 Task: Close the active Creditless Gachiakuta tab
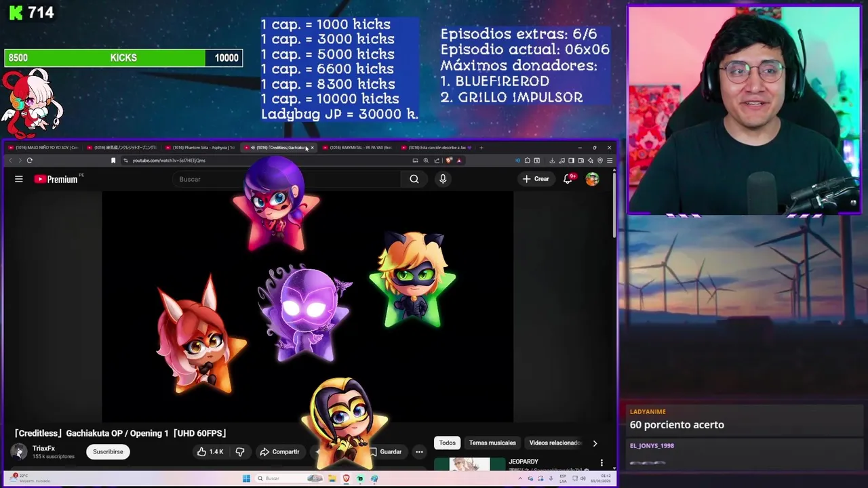pyautogui.click(x=312, y=148)
